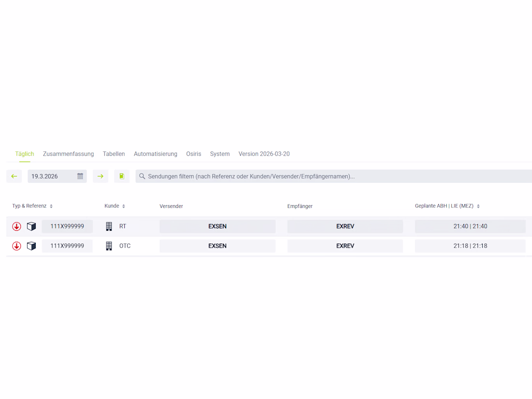Viewport: 532px width, 399px height.
Task: Click the green document icon button
Action: 122,176
